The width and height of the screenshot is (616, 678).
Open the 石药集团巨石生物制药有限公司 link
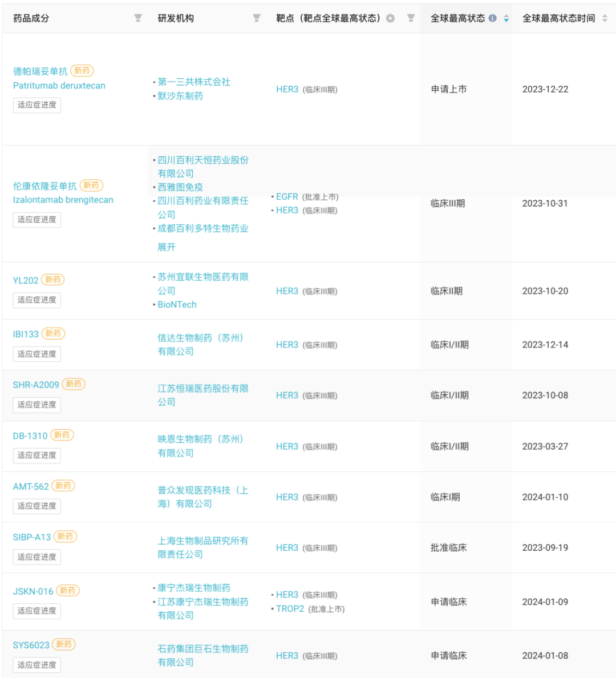tap(202, 656)
